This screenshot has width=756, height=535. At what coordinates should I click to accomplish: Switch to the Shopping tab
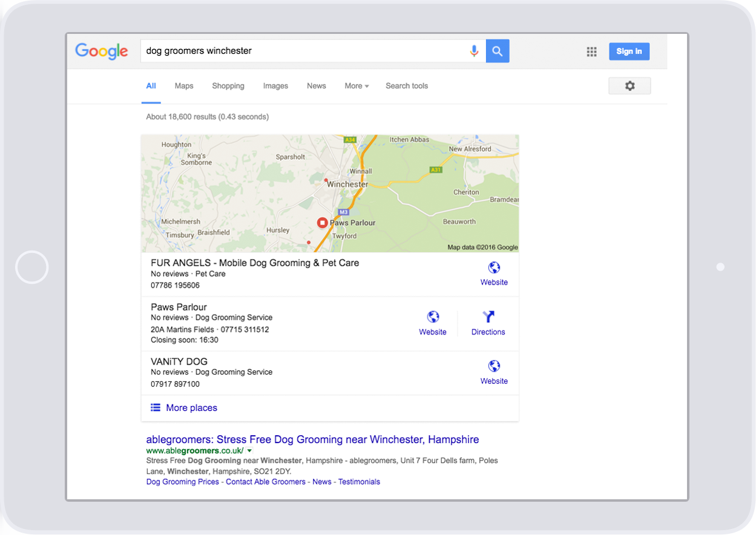point(228,86)
